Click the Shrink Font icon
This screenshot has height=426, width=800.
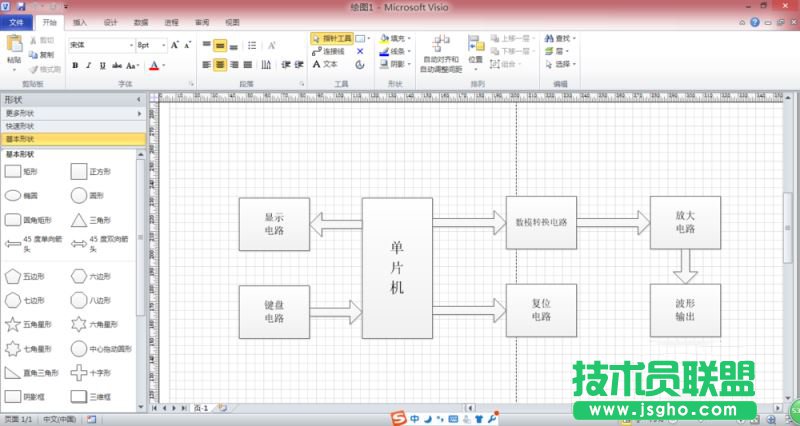point(187,45)
